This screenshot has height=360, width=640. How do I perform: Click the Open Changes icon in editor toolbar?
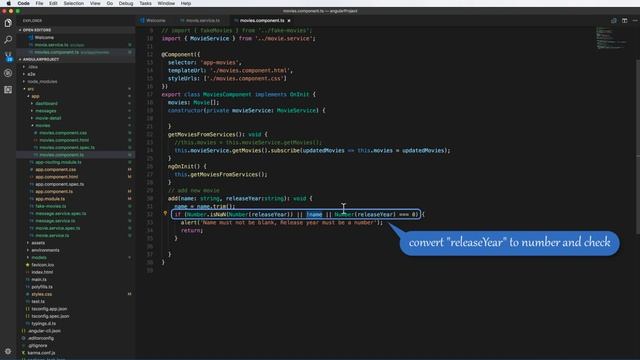pyautogui.click(x=613, y=20)
